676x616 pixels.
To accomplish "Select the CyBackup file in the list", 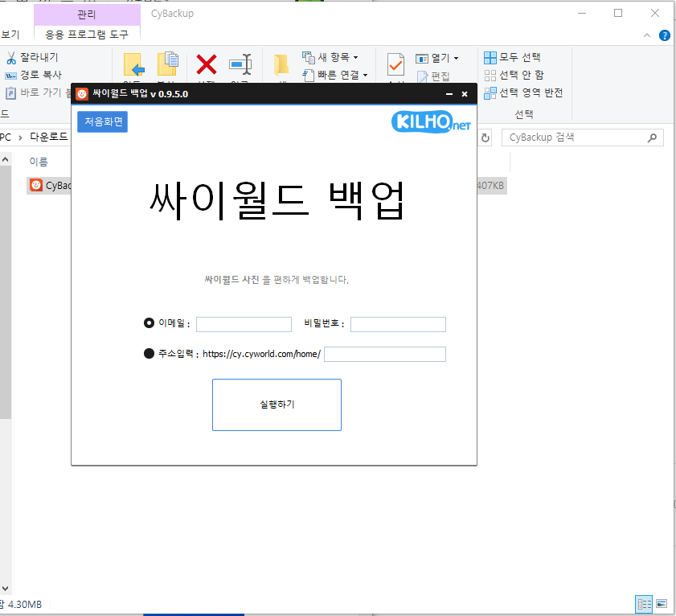I will 50,186.
